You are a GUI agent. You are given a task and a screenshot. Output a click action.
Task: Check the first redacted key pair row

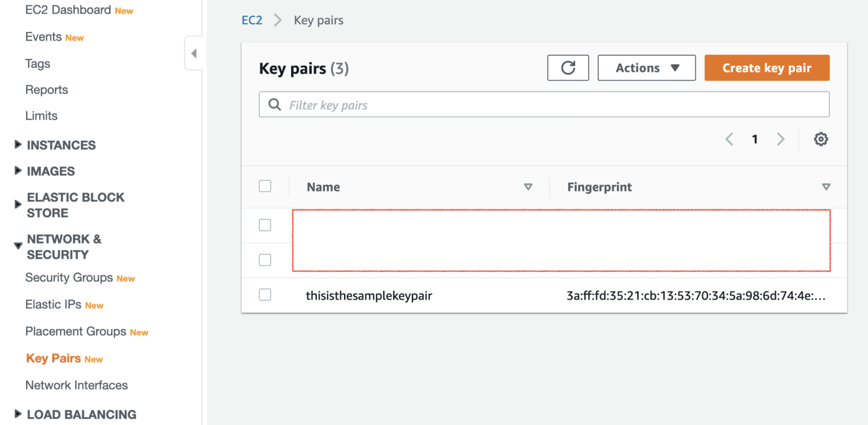265,224
